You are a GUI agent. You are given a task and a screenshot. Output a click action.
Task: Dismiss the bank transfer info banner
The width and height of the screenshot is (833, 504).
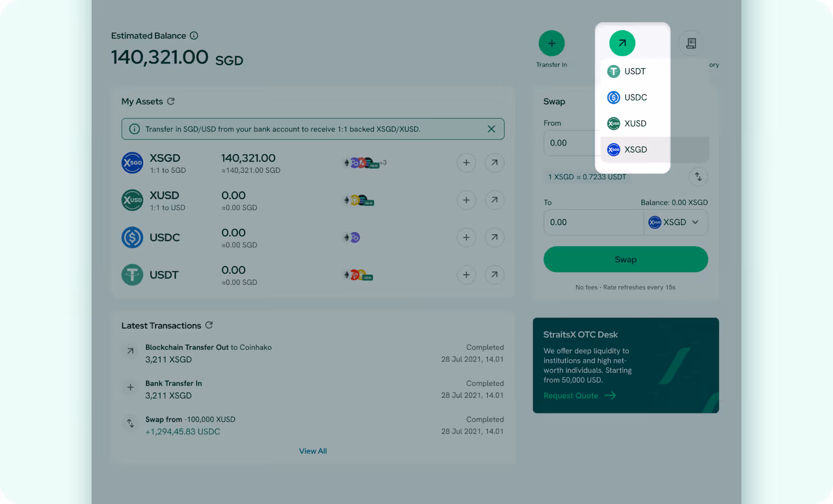point(491,129)
